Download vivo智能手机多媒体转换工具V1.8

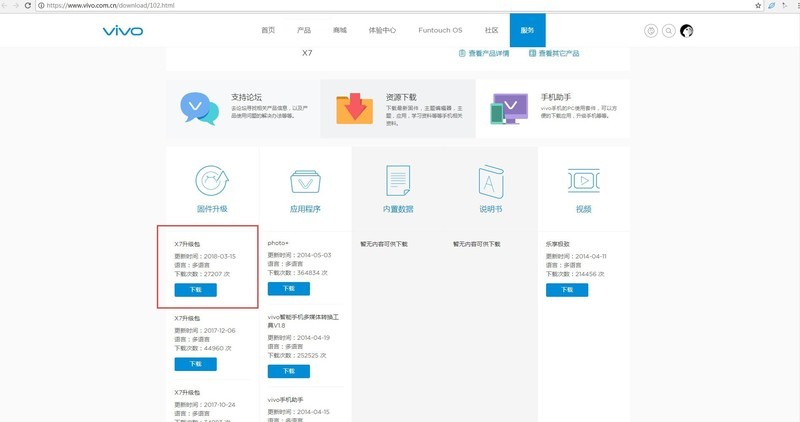point(289,371)
